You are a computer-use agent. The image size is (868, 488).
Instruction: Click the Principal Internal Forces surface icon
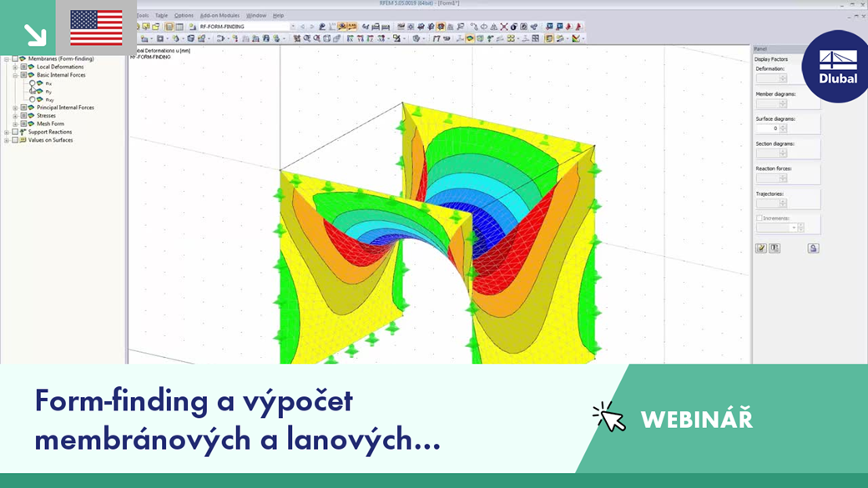[x=31, y=108]
